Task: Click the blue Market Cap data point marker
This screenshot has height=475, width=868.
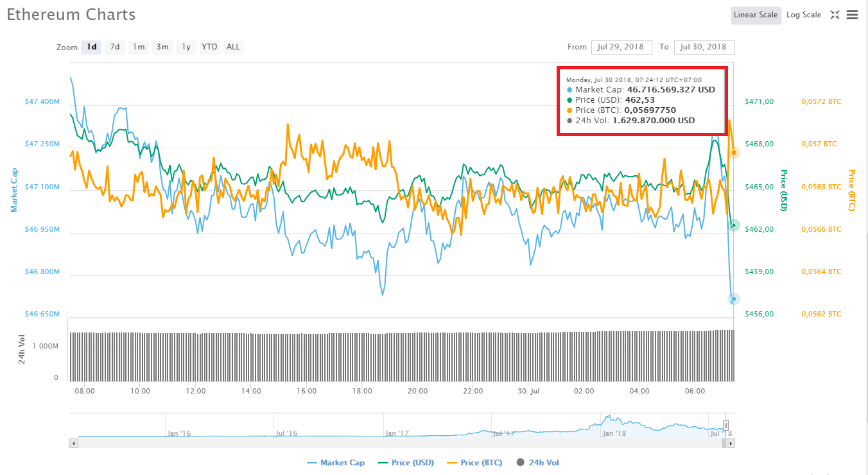Action: [x=733, y=298]
